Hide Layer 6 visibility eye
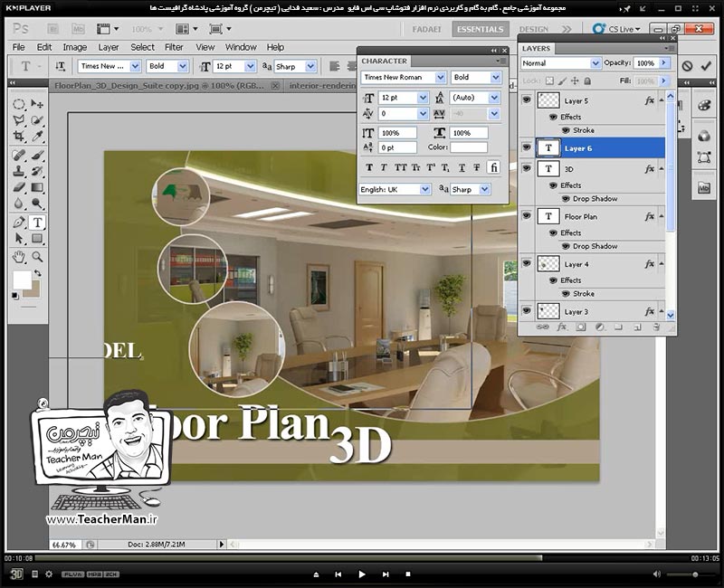The height and width of the screenshot is (588, 724). (x=526, y=147)
